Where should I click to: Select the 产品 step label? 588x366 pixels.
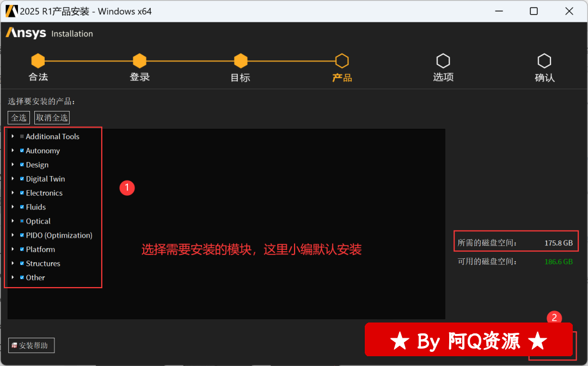click(342, 78)
